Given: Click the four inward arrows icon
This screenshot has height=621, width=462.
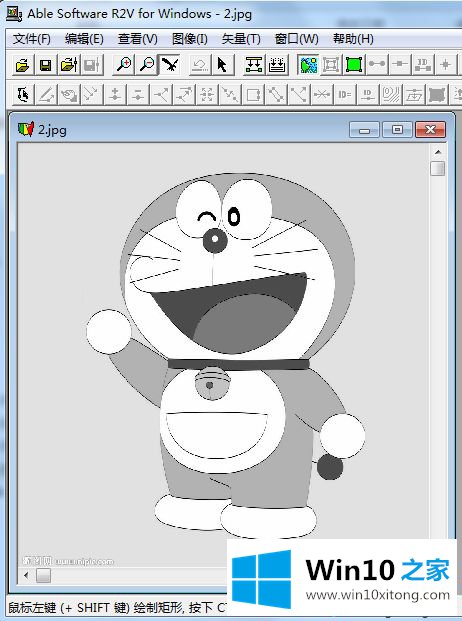Looking at the screenshot, I should pyautogui.click(x=207, y=95).
